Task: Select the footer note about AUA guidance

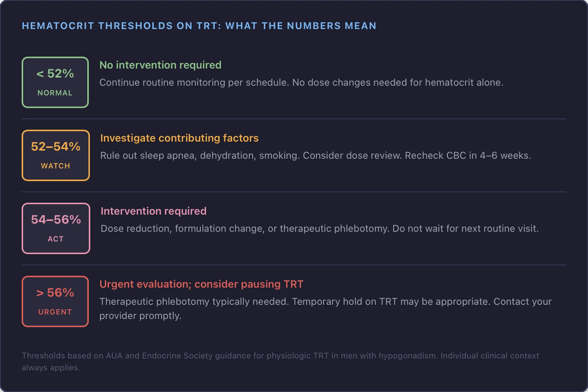Action: [280, 356]
